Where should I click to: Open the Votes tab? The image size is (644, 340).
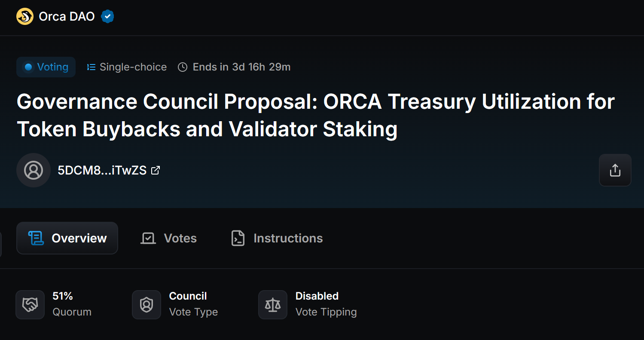(168, 238)
